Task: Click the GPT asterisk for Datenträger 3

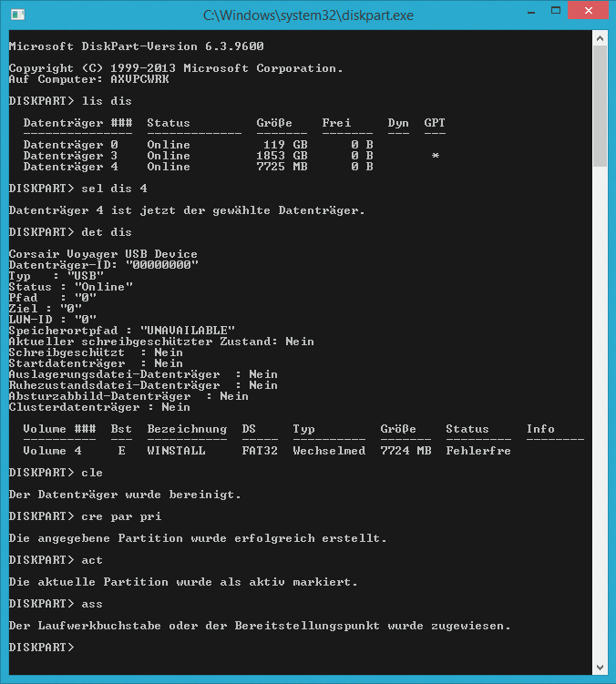Action: pos(436,156)
